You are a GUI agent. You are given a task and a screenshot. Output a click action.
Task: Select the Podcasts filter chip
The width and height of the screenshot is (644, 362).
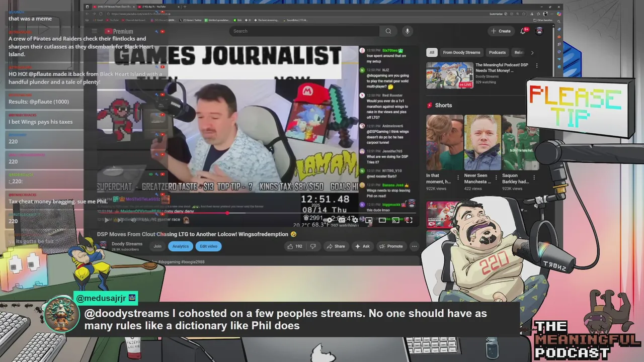click(497, 52)
